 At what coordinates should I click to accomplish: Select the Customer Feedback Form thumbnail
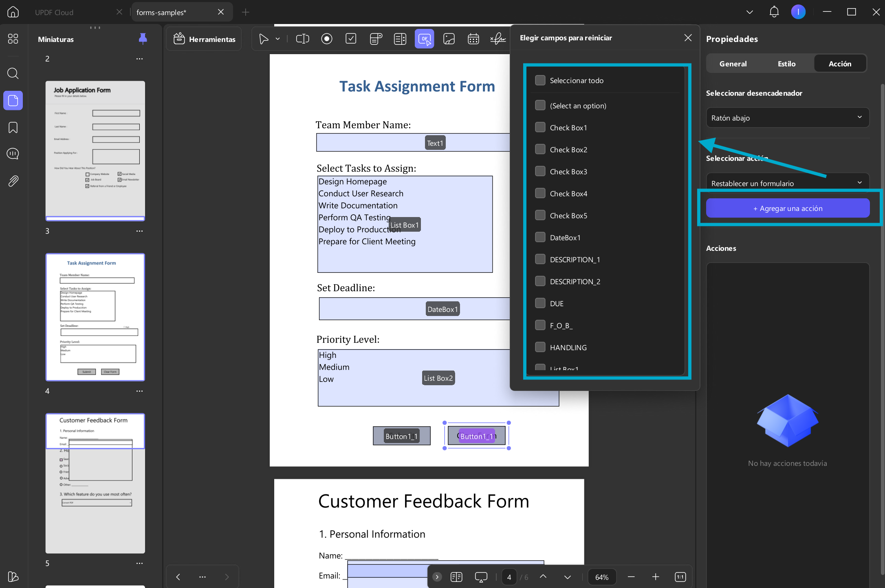[x=95, y=483]
